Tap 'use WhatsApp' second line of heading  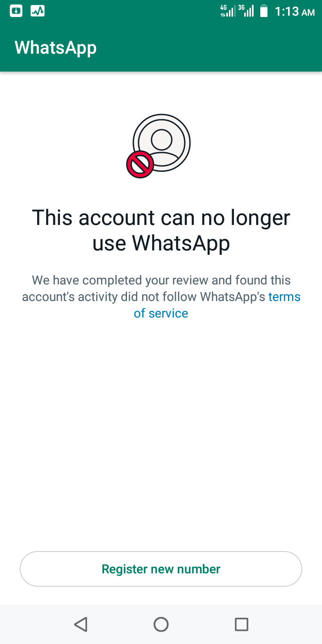tap(161, 244)
